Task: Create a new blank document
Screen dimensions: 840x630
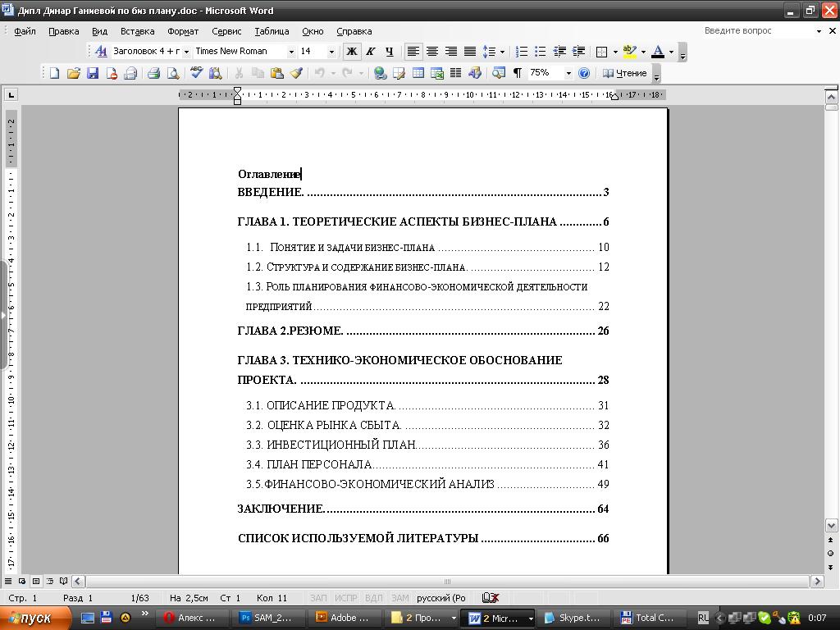Action: click(55, 73)
